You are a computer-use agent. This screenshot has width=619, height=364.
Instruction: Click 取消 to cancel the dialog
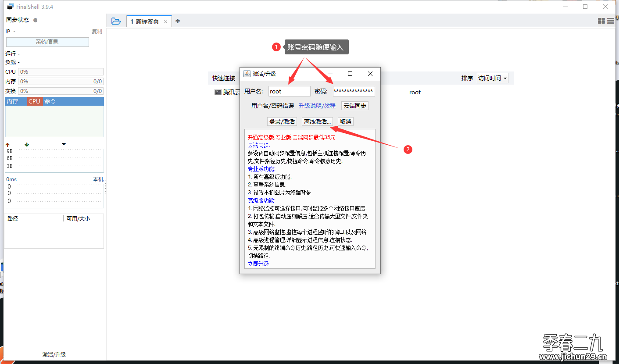click(346, 121)
